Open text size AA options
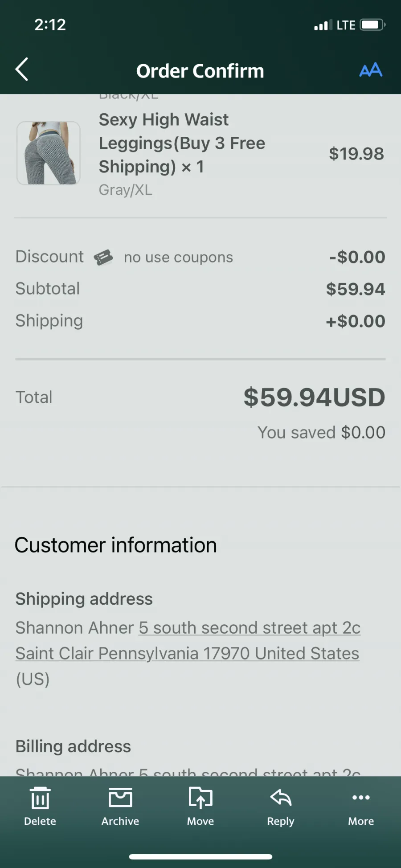401x868 pixels. click(371, 70)
